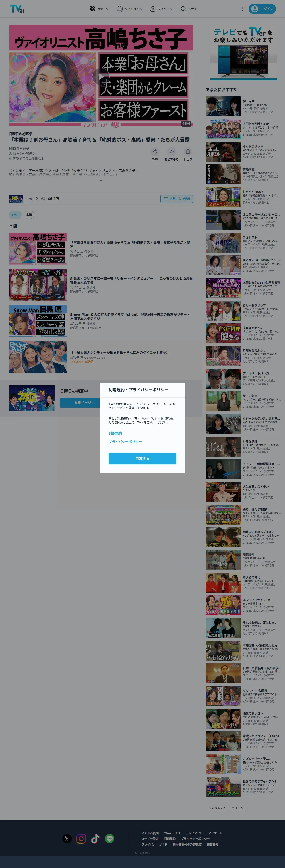
Task: Open the カテゴリ menu
Action: pyautogui.click(x=99, y=9)
